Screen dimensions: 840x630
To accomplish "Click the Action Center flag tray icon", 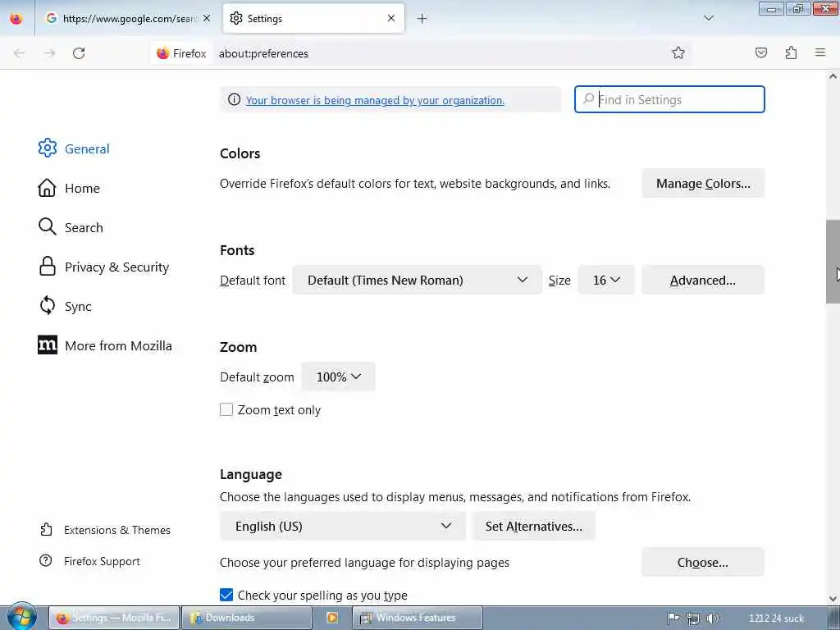I will 673,619.
